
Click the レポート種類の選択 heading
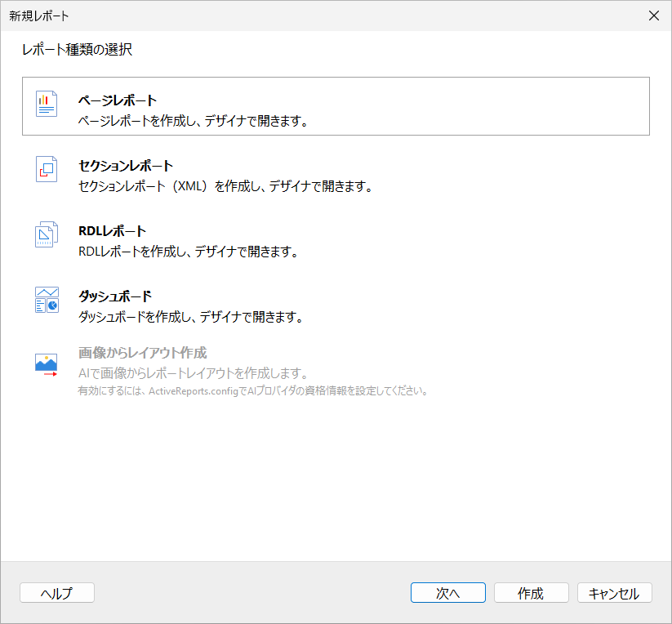tap(77, 50)
